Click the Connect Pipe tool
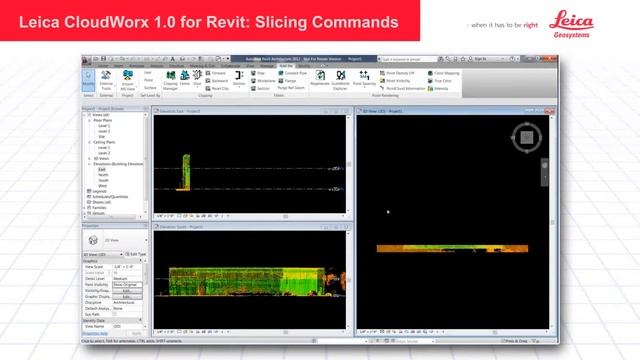Image resolution: width=640 pixels, height=360 pixels. click(x=292, y=73)
